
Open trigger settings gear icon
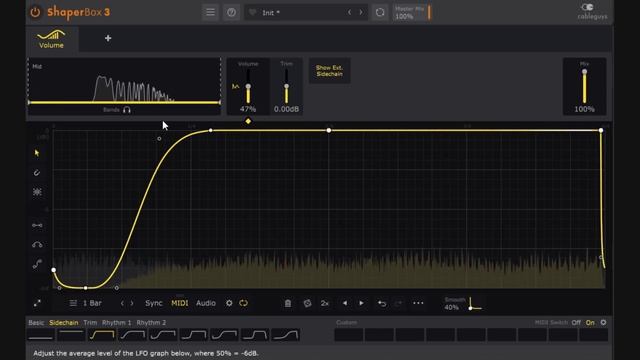tap(229, 303)
